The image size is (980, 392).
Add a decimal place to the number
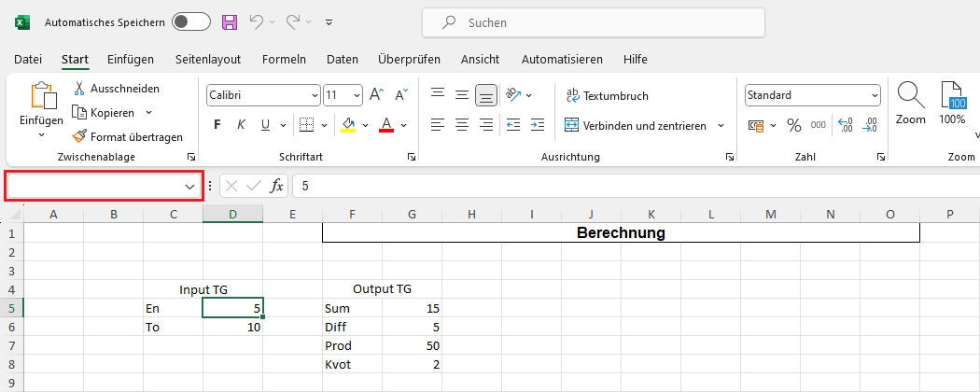coord(846,125)
